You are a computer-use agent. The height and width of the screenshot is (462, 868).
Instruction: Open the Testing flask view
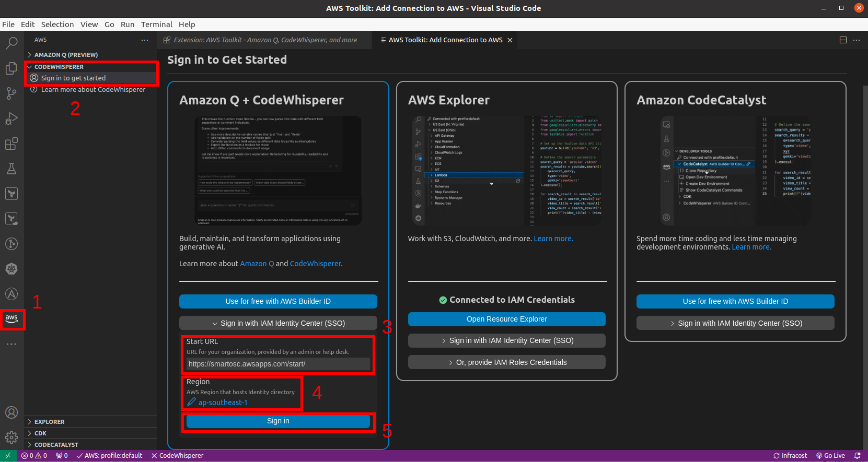click(11, 169)
